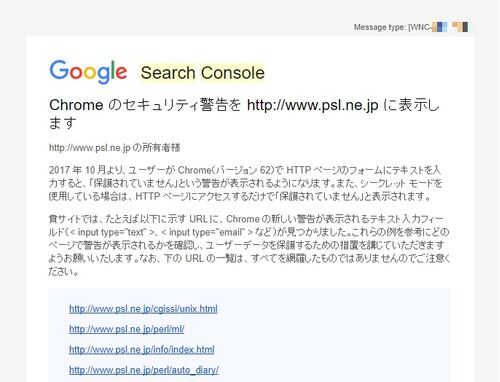Open the perl/ml/ link
The width and height of the screenshot is (500, 382).
127,329
